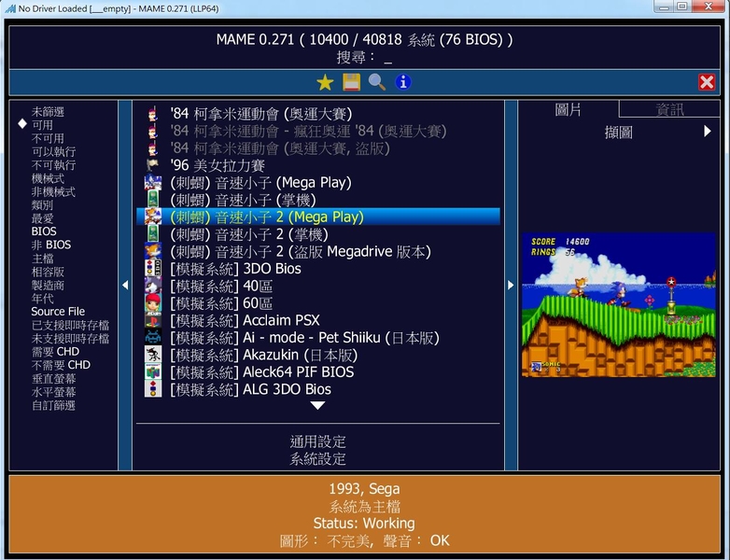Click the ALG 3DO Bios icon
This screenshot has width=730, height=560.
153,389
